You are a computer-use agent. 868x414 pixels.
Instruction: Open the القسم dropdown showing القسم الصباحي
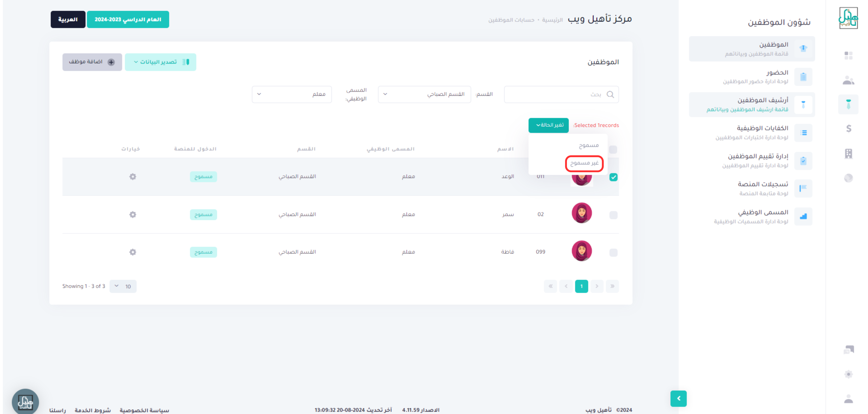pyautogui.click(x=424, y=94)
